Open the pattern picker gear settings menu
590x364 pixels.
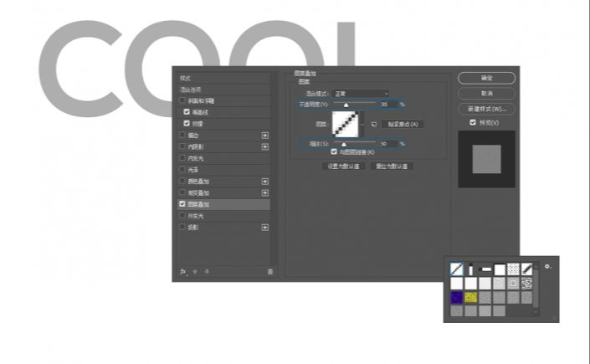coord(547,266)
